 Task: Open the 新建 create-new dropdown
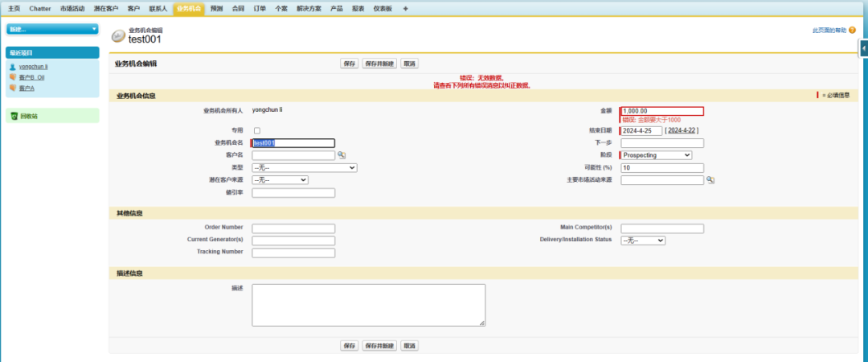click(52, 29)
